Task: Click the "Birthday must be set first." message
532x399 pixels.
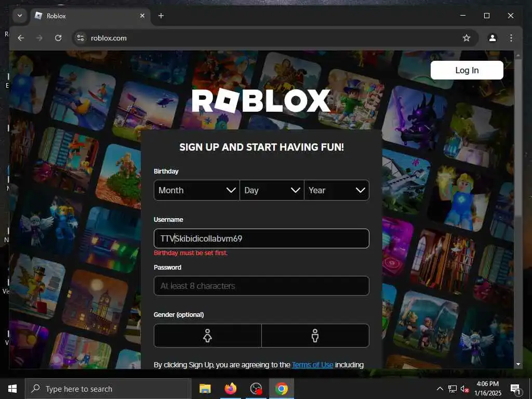Action: click(x=191, y=253)
